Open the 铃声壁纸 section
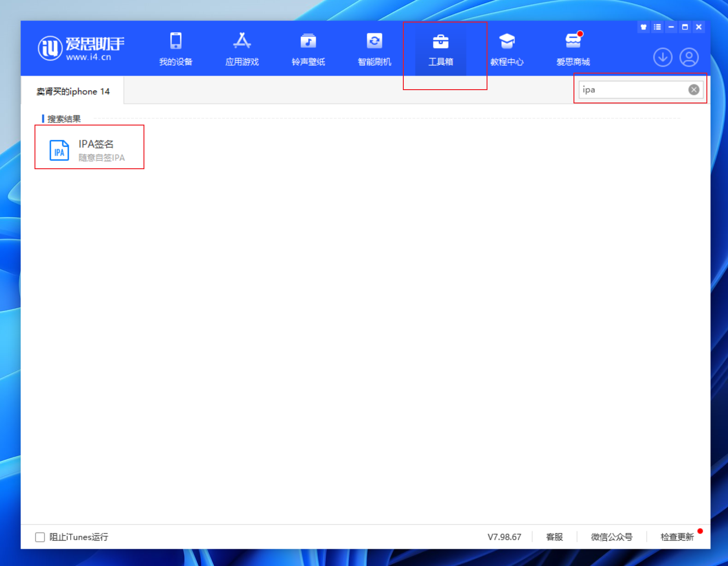Screen dimensions: 728x566 tap(308, 49)
